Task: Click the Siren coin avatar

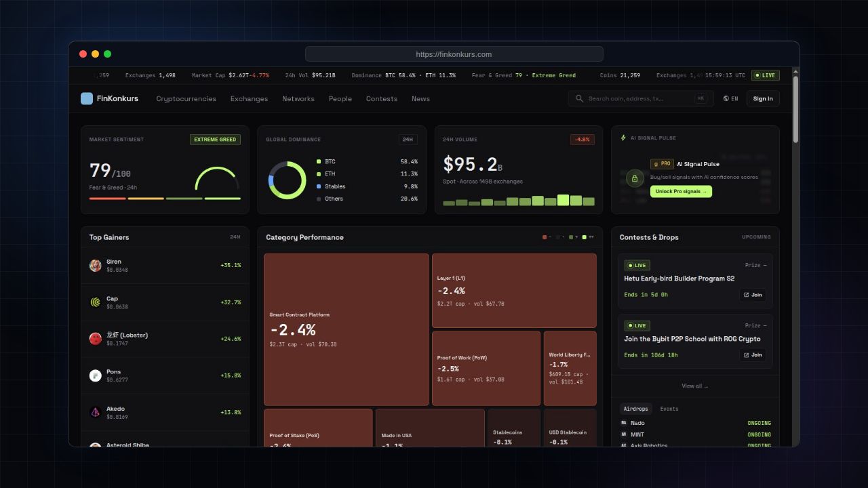Action: (96, 266)
